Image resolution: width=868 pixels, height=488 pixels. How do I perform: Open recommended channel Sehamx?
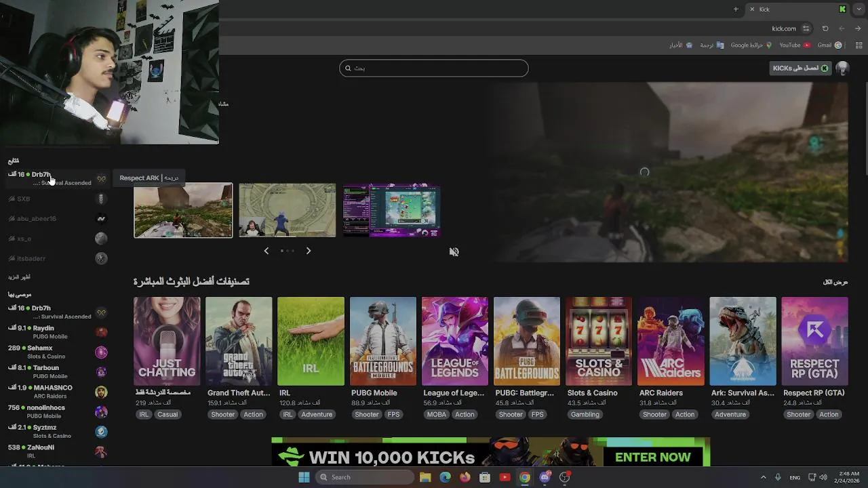click(x=57, y=352)
